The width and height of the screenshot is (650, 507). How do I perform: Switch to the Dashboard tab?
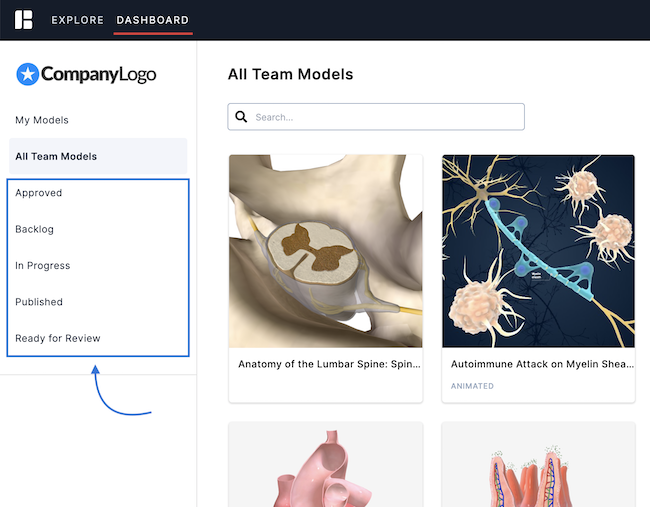153,20
